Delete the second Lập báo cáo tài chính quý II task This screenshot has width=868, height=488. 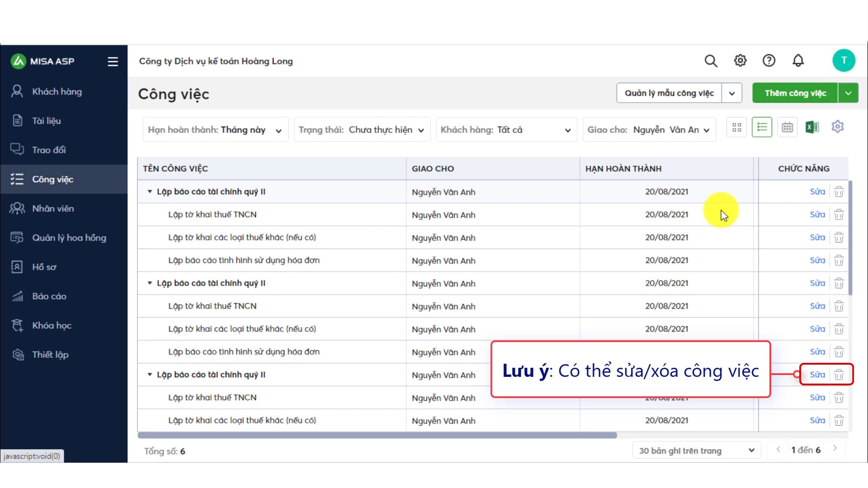pos(839,283)
